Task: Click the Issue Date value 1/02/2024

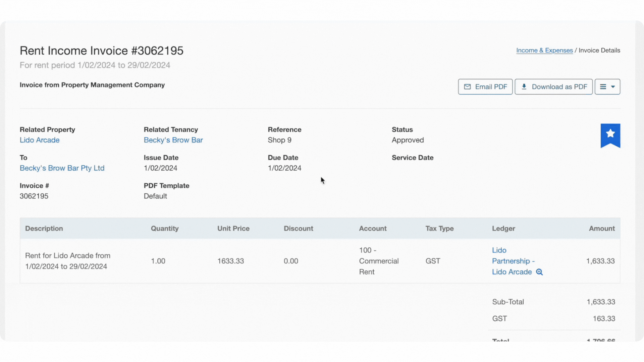Action: (x=160, y=168)
